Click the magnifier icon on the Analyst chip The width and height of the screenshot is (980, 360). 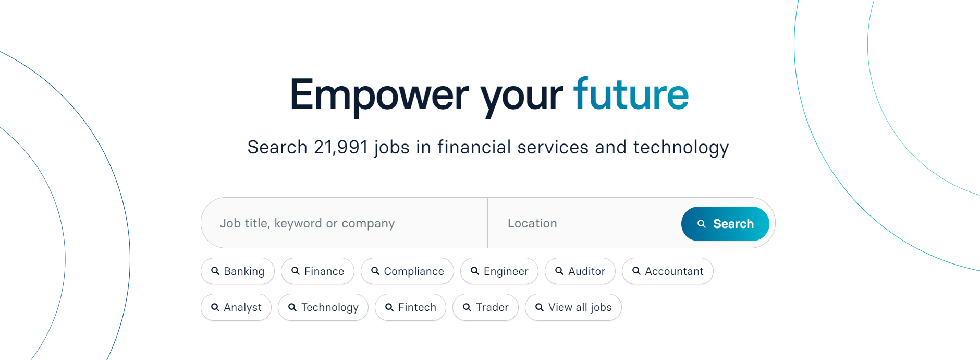click(x=215, y=307)
